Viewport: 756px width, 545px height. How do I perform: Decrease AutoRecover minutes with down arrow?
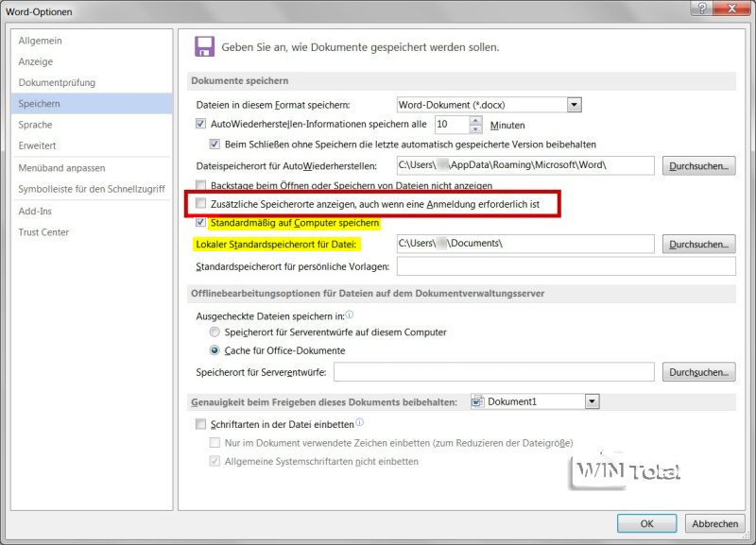pyautogui.click(x=475, y=128)
